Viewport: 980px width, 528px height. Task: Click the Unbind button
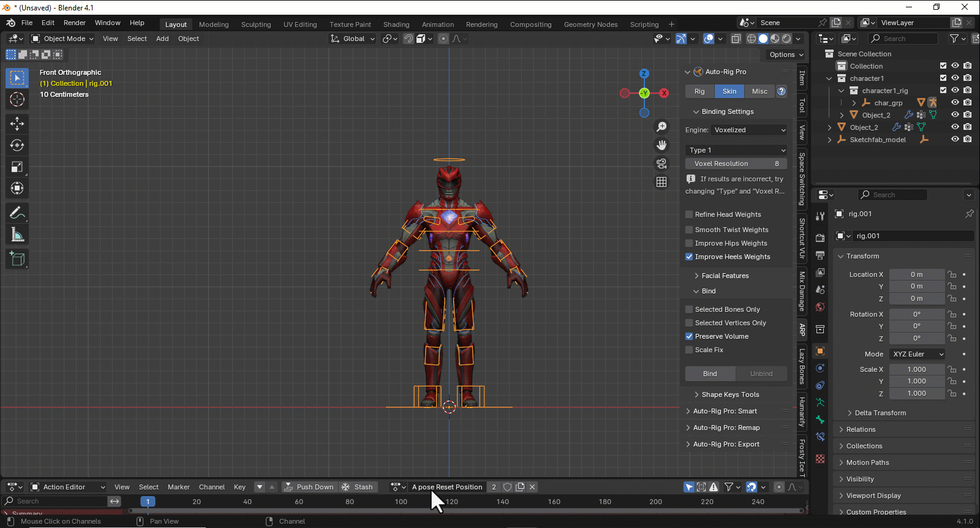[761, 374]
